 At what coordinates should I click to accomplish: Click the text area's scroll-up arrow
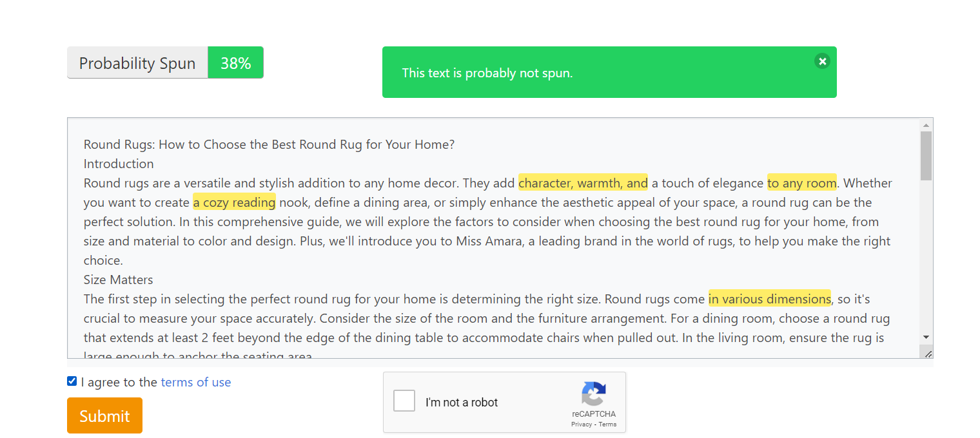point(926,125)
